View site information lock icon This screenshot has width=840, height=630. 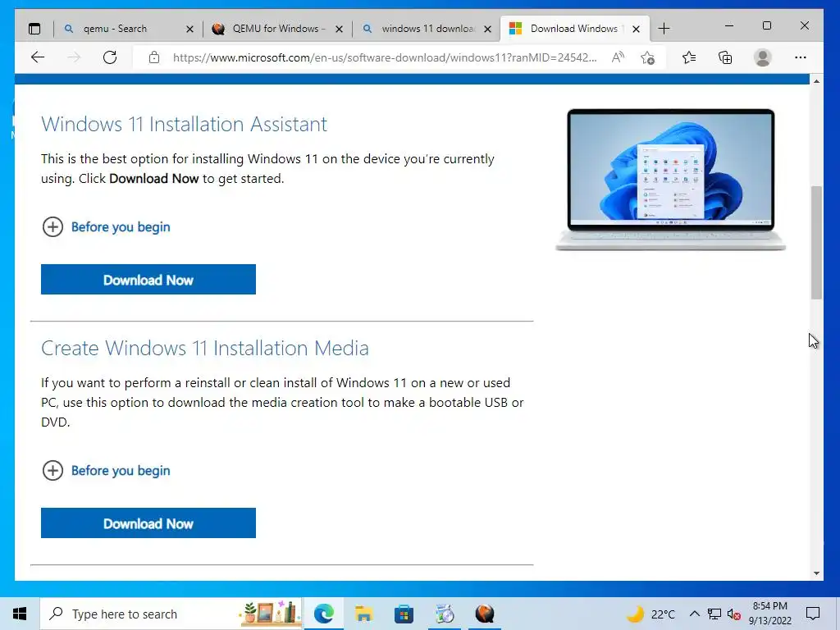[154, 57]
